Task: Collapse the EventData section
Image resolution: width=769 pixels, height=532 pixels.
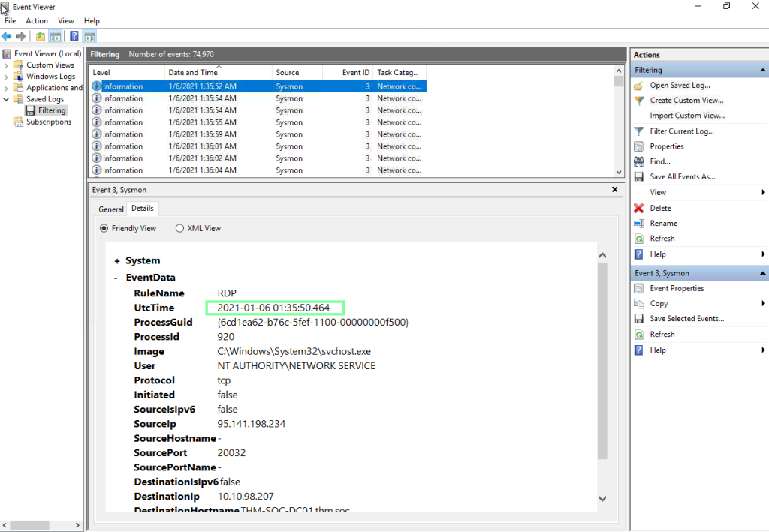Action: (x=116, y=278)
